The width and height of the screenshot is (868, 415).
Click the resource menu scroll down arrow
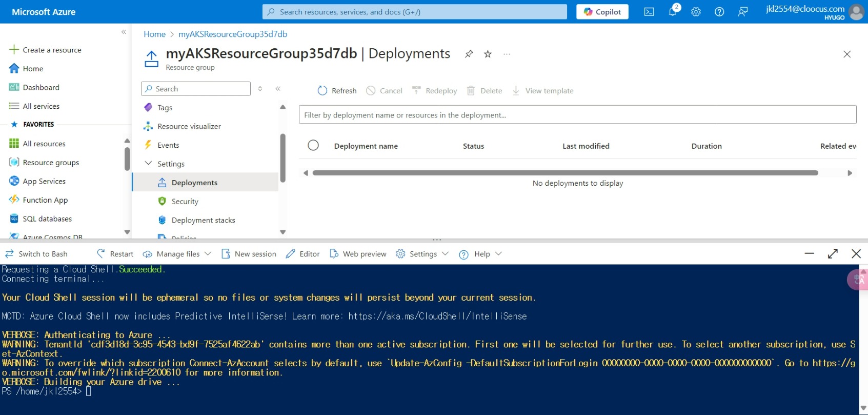tap(282, 232)
